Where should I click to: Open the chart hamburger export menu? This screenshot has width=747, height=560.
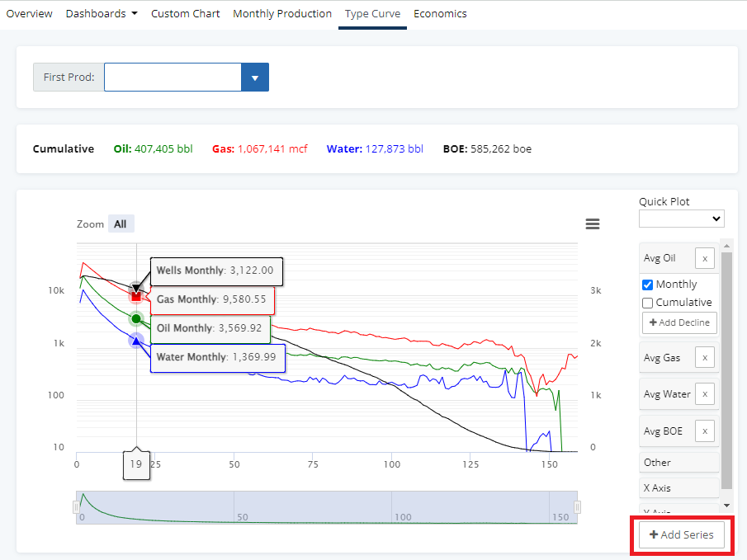click(592, 224)
